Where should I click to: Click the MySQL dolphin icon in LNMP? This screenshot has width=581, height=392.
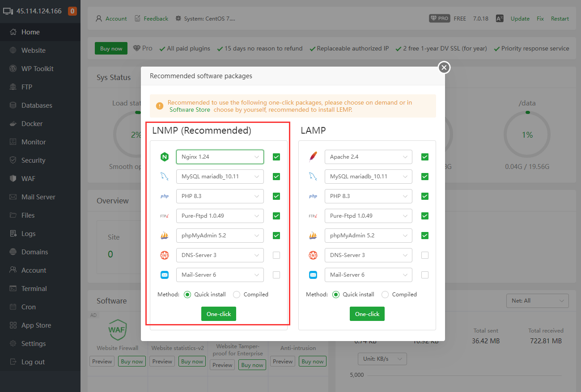click(165, 177)
